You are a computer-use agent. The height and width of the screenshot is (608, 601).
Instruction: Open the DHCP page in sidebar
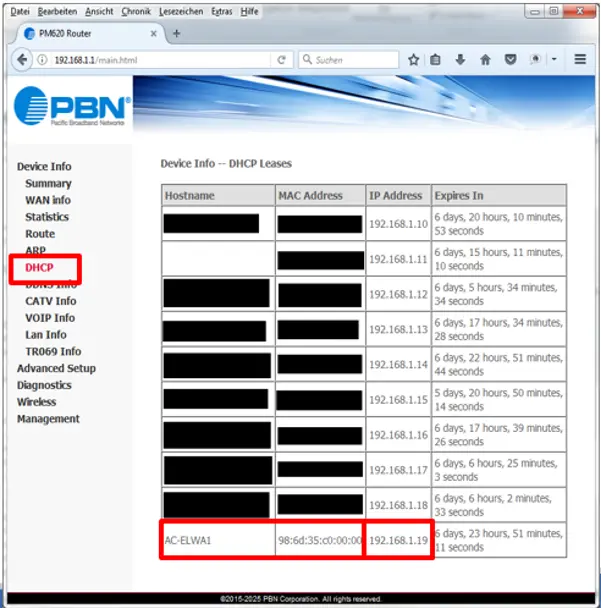(39, 268)
